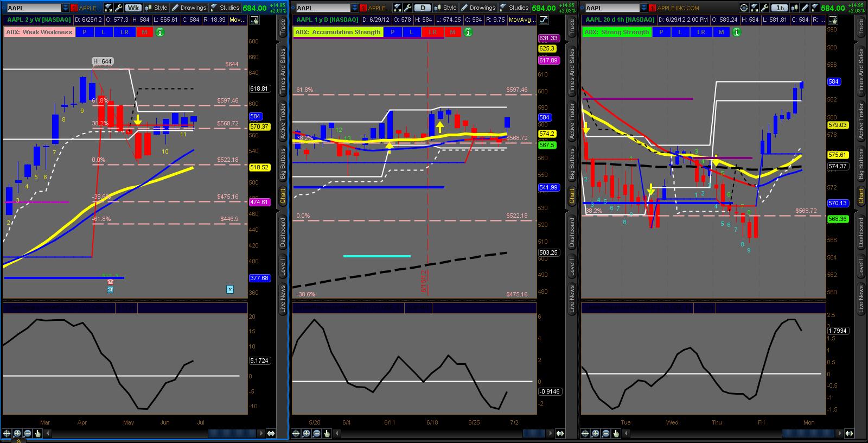The image size is (868, 443).
Task: Open Studies menu in weekly chart
Action: click(225, 8)
